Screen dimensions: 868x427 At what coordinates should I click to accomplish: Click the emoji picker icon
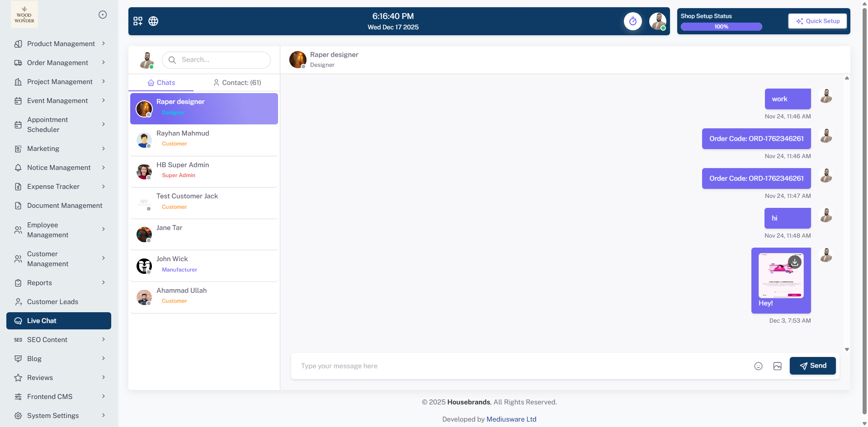[758, 366]
